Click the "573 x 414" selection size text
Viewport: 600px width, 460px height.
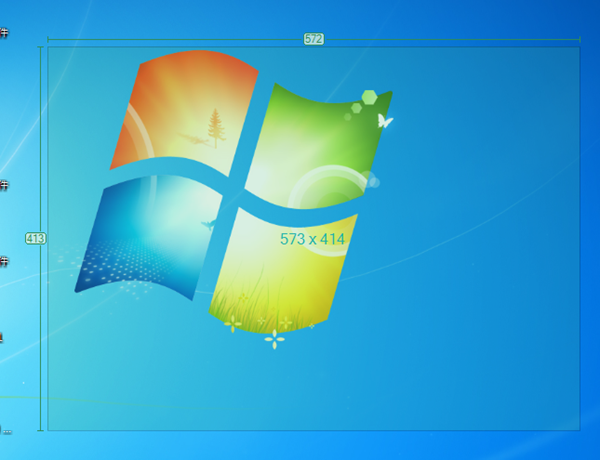(312, 239)
